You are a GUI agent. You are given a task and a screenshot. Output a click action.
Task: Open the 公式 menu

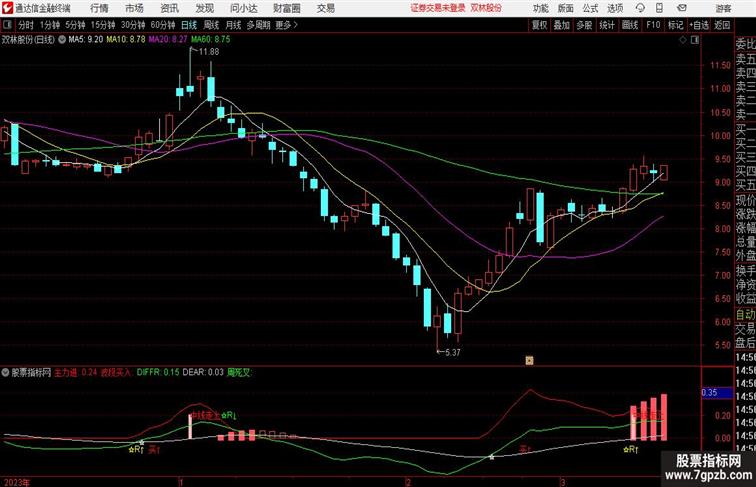[x=590, y=8]
